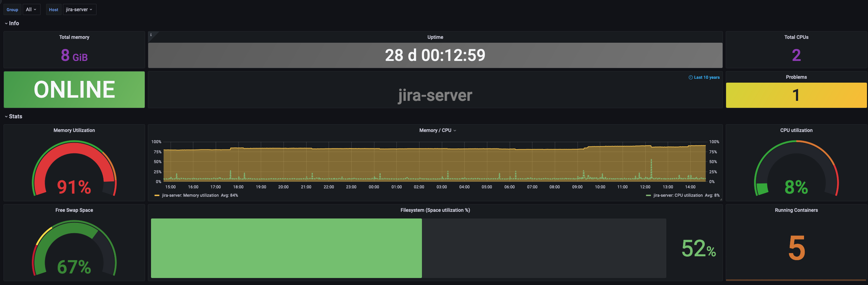
Task: Click the Host variable label
Action: [53, 9]
